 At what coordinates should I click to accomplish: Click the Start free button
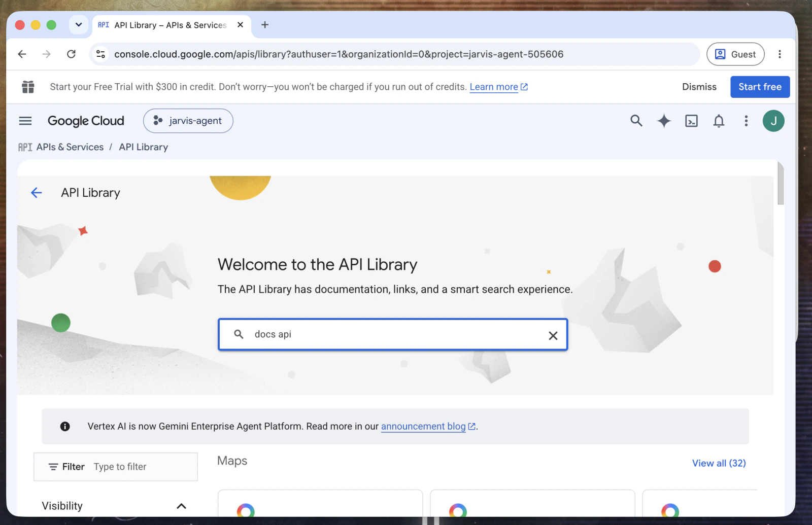coord(760,87)
